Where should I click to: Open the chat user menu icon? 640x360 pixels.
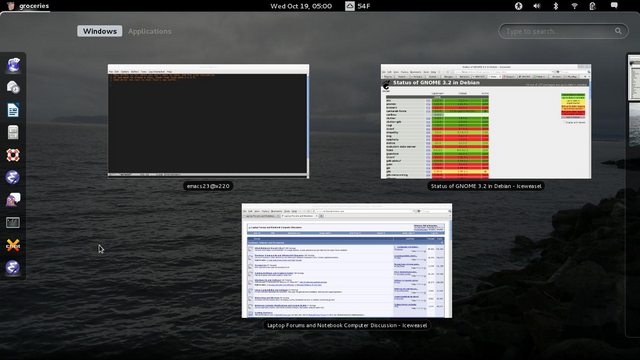click(614, 5)
